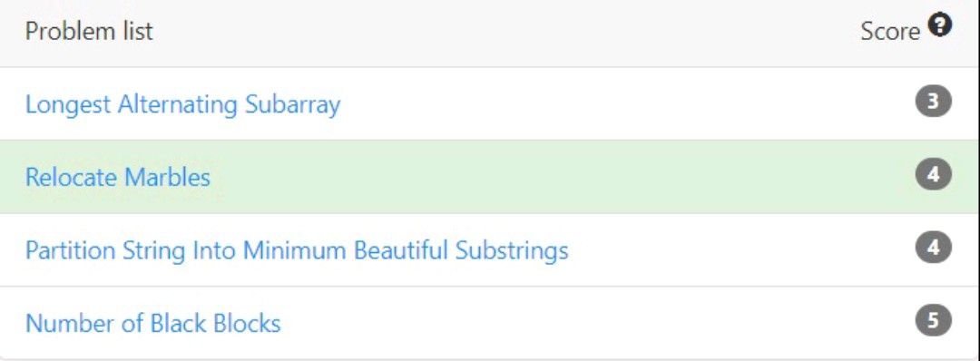The height and width of the screenshot is (361, 980).
Task: Open the Number of Black Blocks problem
Action: tap(153, 324)
